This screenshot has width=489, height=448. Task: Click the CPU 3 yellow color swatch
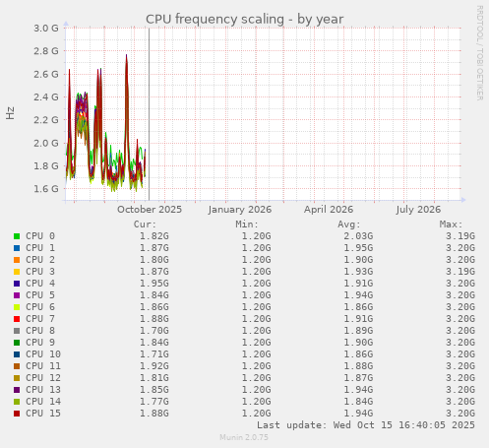17,272
